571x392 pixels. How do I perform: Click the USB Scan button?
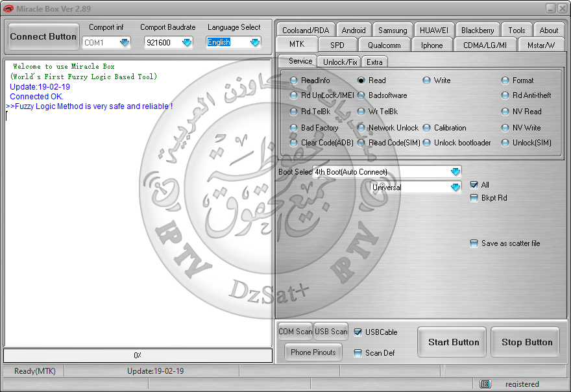(331, 332)
